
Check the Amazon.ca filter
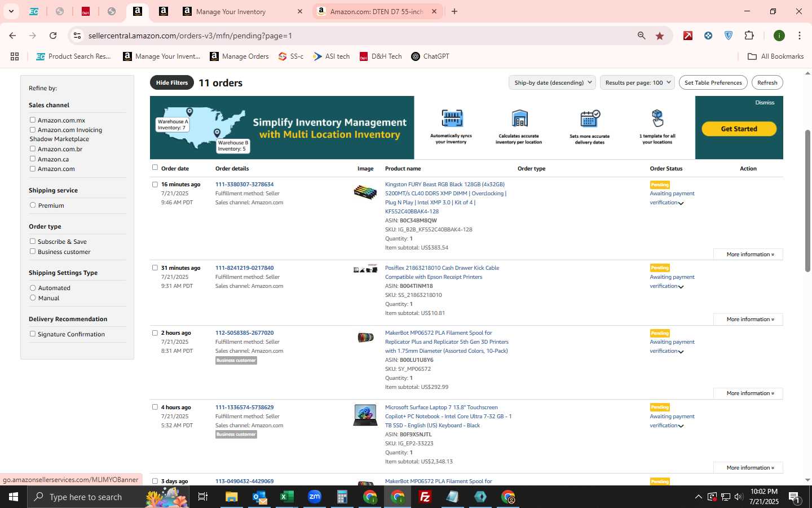point(33,159)
